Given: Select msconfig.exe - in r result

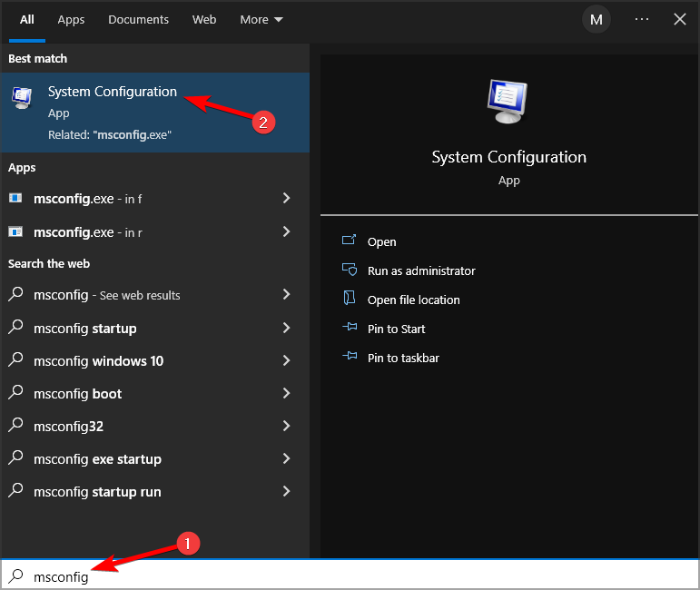Looking at the screenshot, I should pos(155,232).
